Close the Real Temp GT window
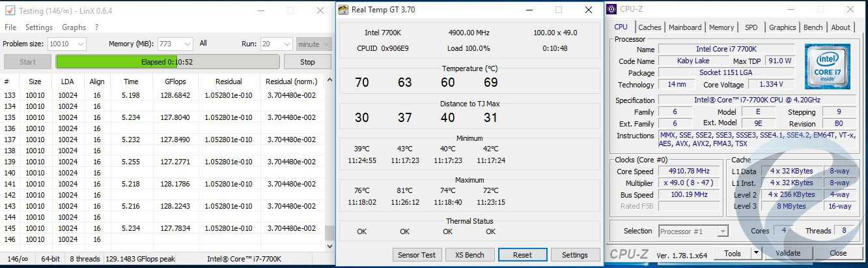 (x=588, y=10)
